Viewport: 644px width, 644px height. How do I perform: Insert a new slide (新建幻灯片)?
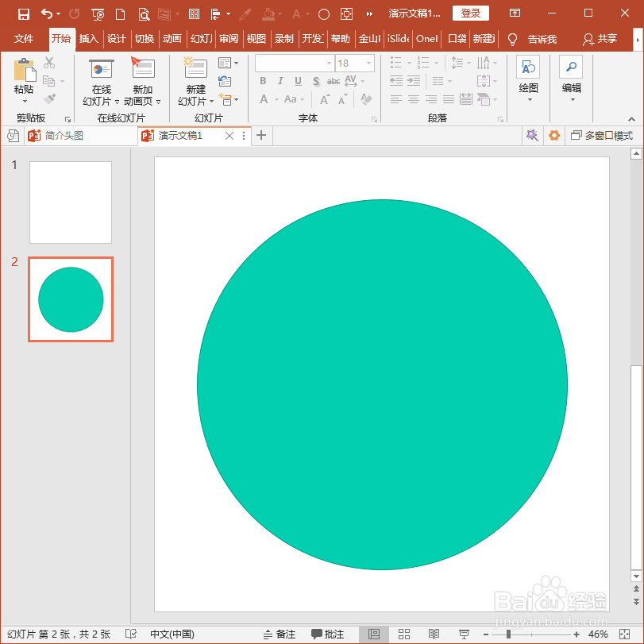[x=195, y=83]
